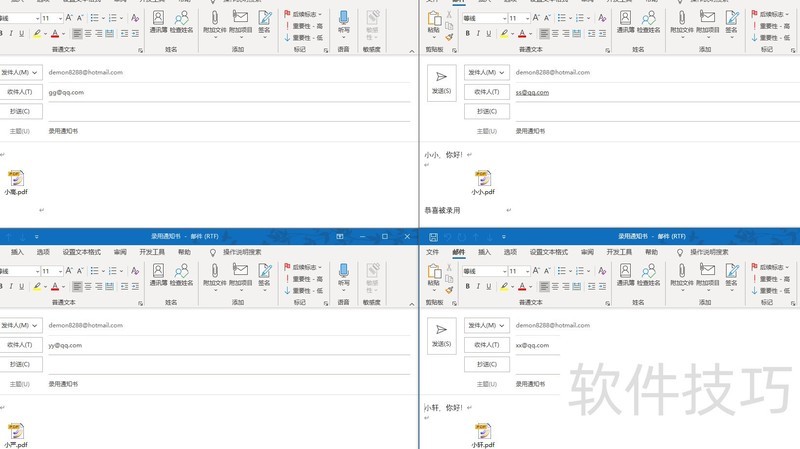Screen dimensions: 800x449
Task: Toggle Italic in the xx@qq.com window
Action: [x=478, y=287]
